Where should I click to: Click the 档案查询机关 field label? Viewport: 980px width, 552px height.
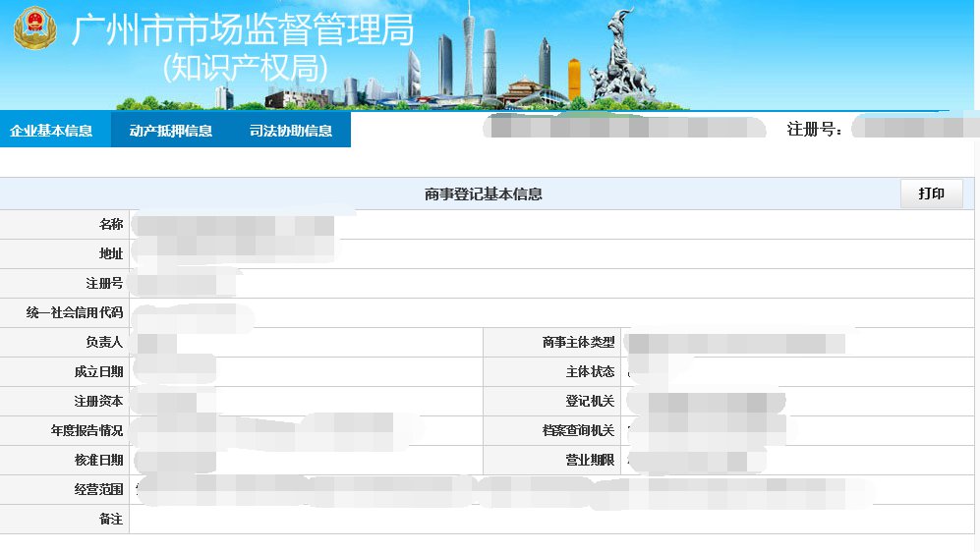pos(578,431)
